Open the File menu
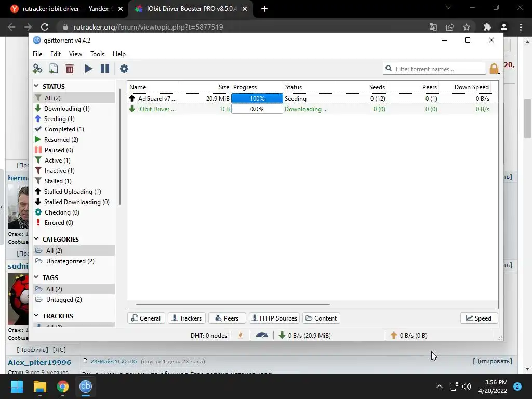Image resolution: width=532 pixels, height=399 pixels. coord(37,54)
